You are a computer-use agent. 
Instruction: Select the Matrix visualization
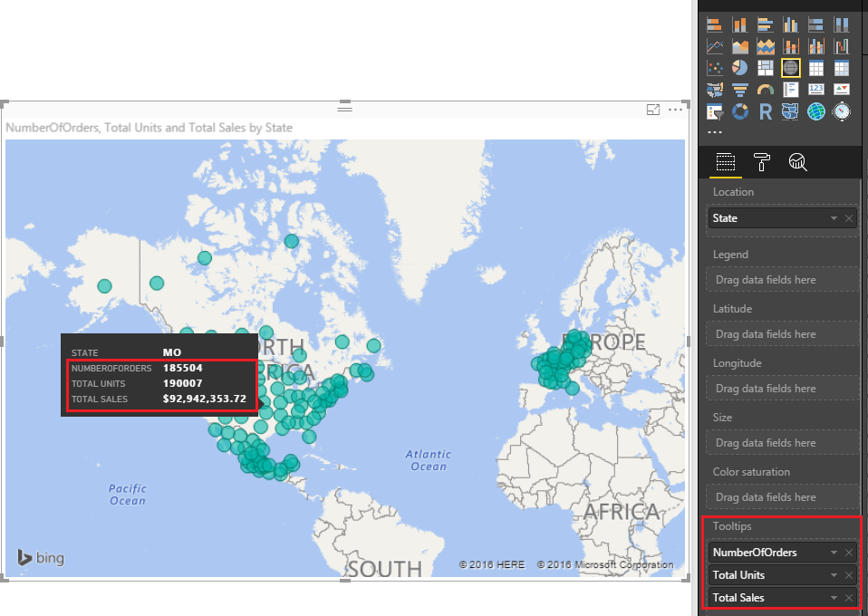coord(842,68)
